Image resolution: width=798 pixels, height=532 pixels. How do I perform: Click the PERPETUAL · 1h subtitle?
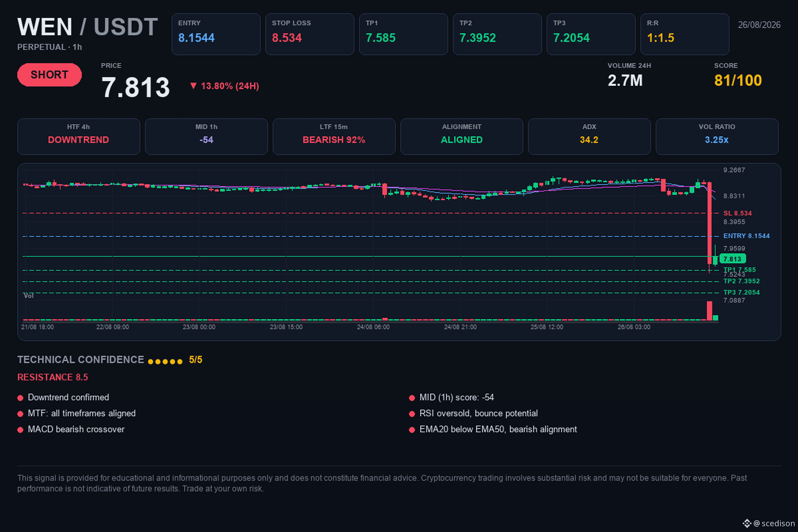(x=50, y=47)
